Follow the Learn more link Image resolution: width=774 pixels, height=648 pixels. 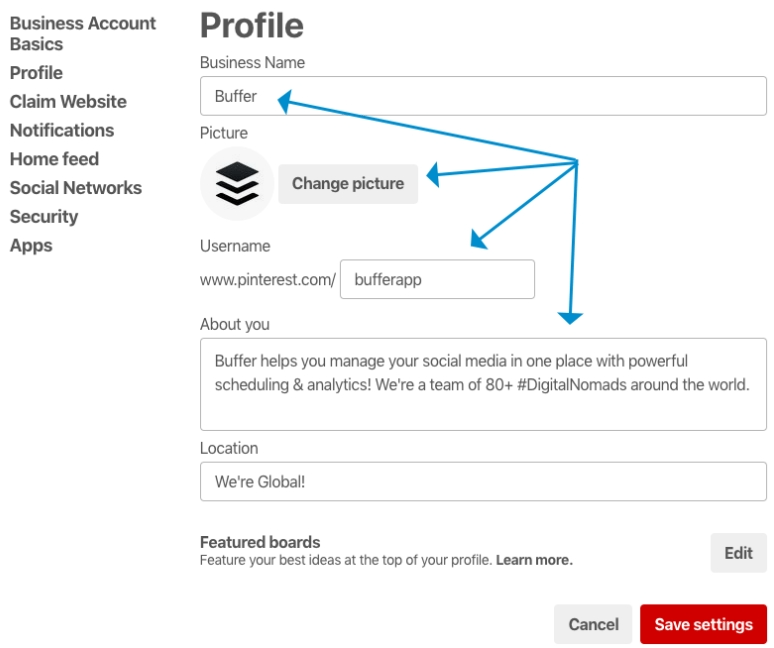point(534,561)
